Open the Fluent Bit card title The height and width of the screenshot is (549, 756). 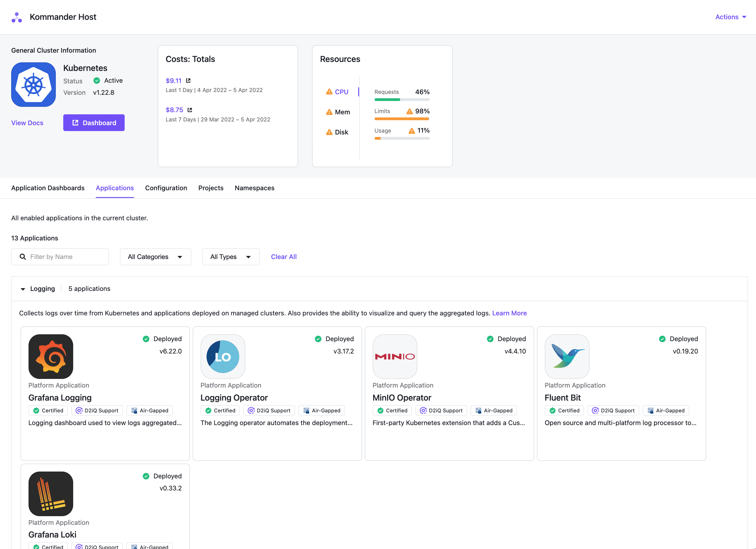pos(563,398)
